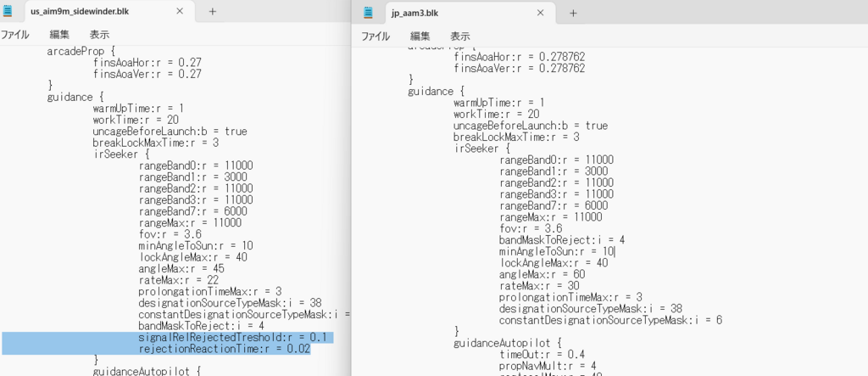
Task: Open 編集 menu in the right window
Action: (420, 36)
